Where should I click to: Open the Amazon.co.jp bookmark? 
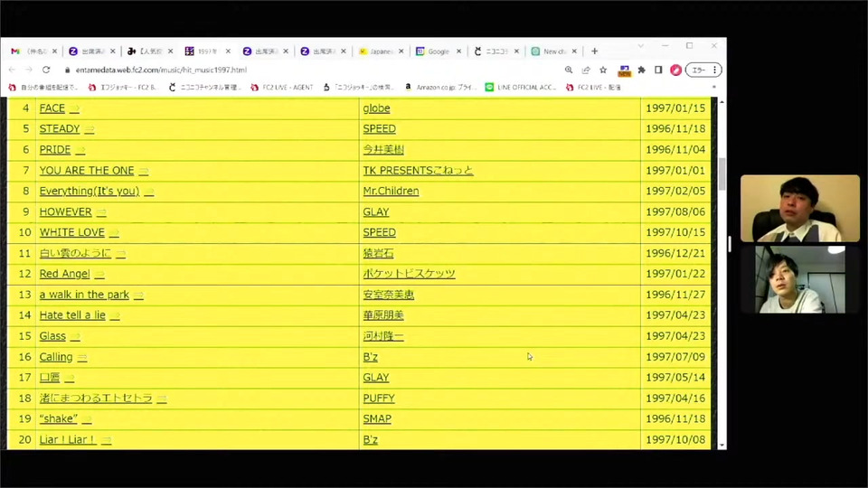(x=440, y=88)
